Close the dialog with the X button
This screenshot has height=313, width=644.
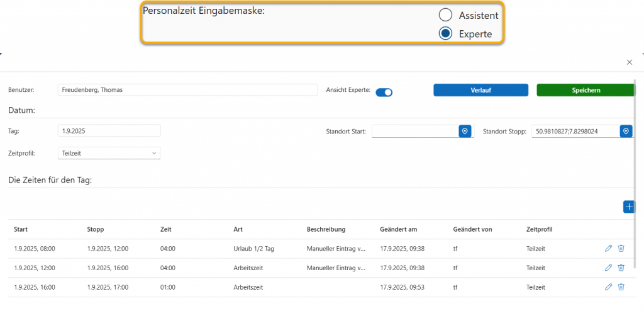point(630,62)
